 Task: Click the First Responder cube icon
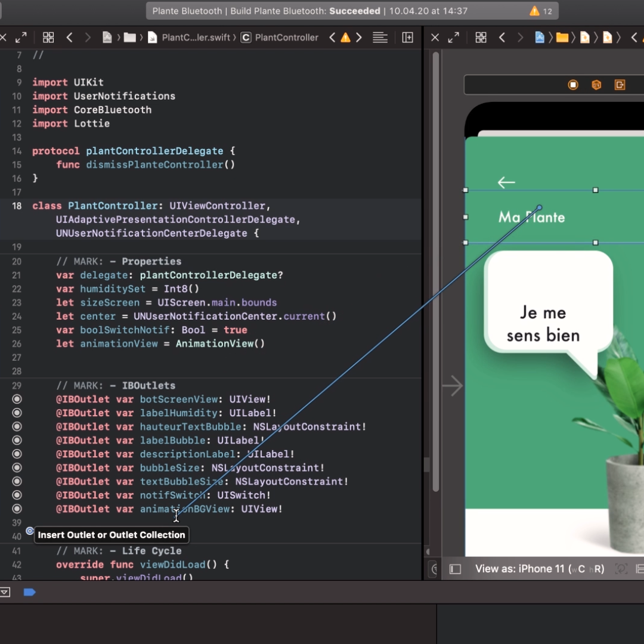[596, 85]
